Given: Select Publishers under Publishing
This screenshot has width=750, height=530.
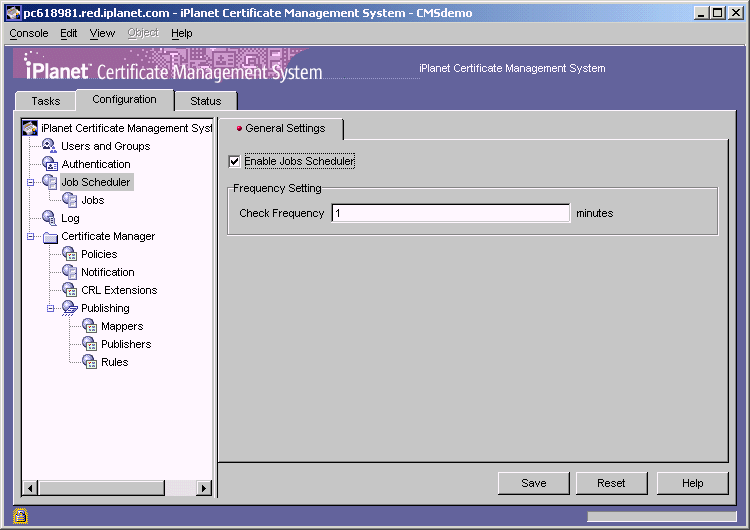Looking at the screenshot, I should (x=126, y=344).
